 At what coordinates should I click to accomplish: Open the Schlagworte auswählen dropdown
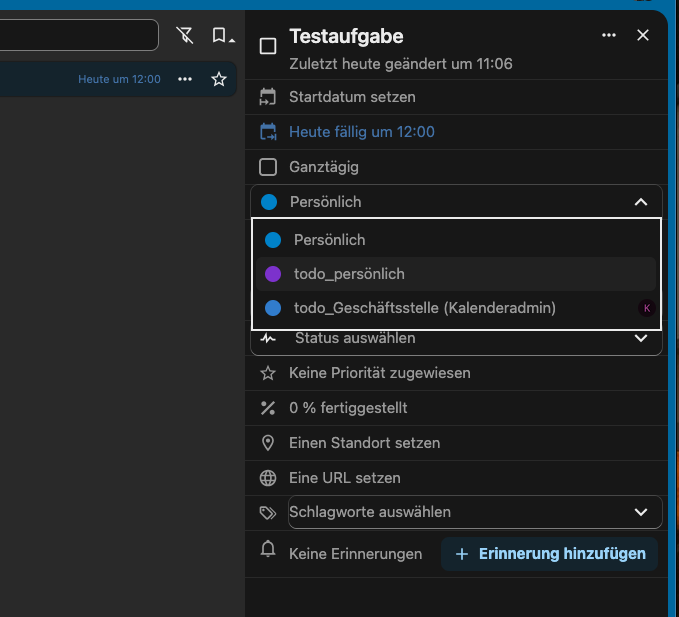click(641, 512)
